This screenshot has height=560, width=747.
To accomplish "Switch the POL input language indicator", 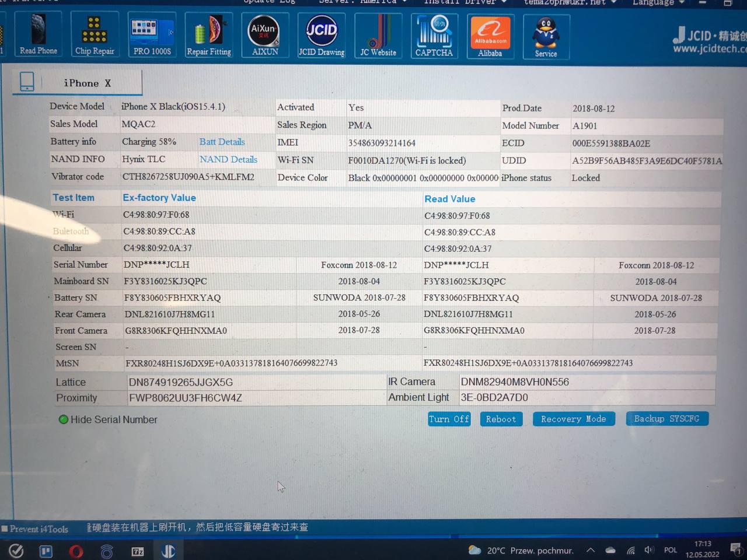I will [671, 550].
